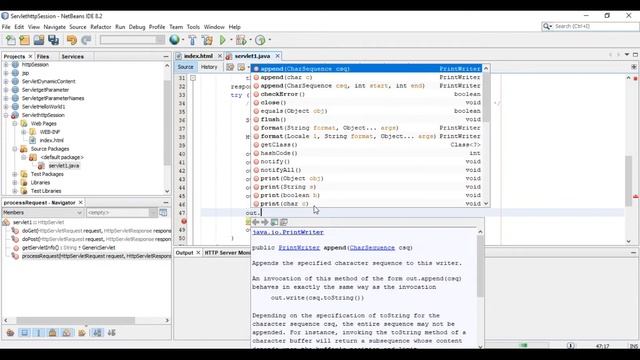This screenshot has height=360, width=640.
Task: Click the search magnifier icon
Action: pyautogui.click(x=547, y=26)
